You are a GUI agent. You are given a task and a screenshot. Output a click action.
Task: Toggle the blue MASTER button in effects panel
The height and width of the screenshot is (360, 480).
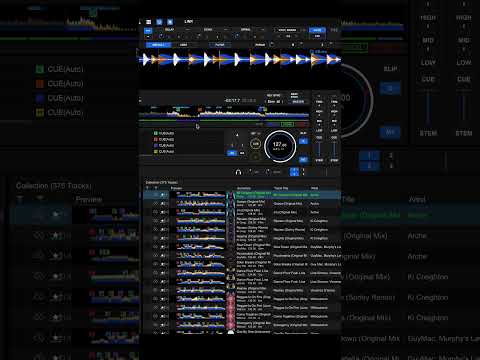tap(317, 30)
